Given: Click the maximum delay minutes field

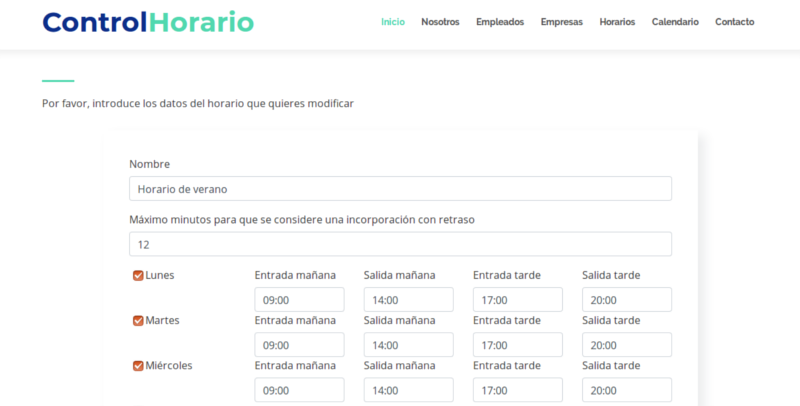Looking at the screenshot, I should point(401,244).
